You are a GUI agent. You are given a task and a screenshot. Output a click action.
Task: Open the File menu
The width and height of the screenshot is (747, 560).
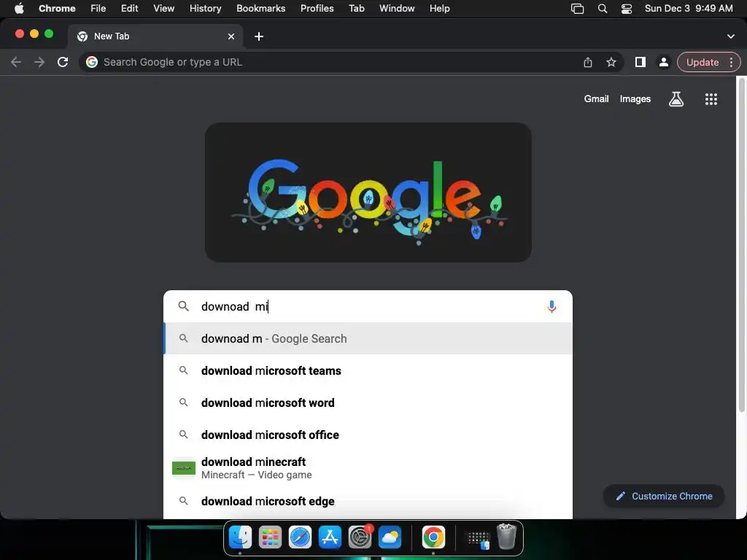98,8
